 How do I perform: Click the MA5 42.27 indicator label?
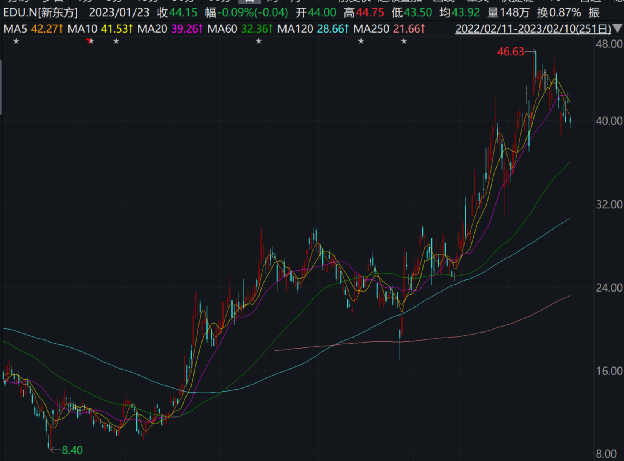33,29
